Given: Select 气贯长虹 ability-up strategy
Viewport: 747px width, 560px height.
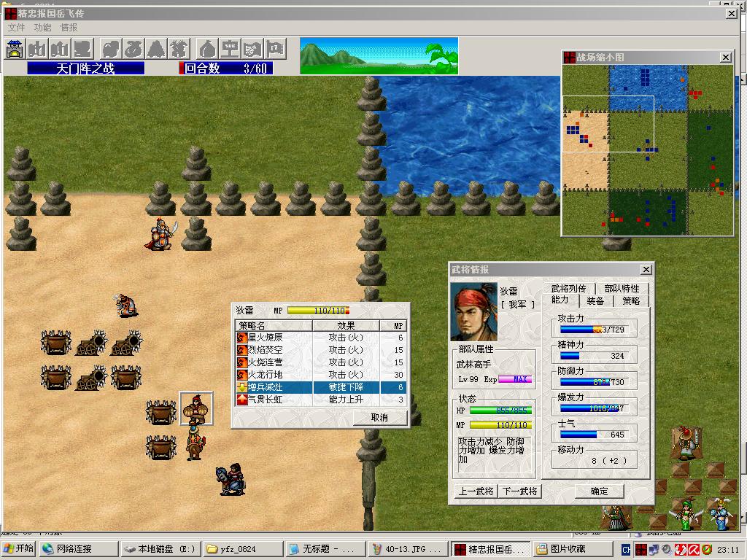Looking at the screenshot, I should pyautogui.click(x=321, y=400).
